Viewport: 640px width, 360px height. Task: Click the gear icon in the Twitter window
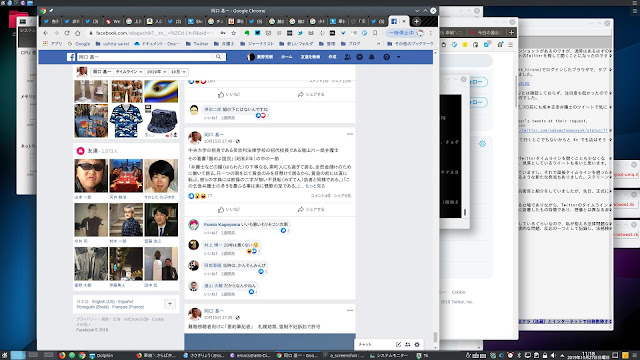(x=482, y=144)
